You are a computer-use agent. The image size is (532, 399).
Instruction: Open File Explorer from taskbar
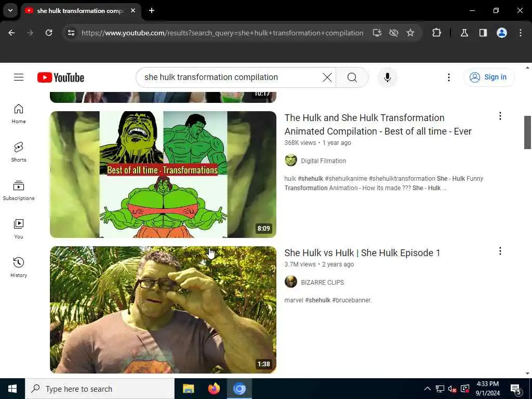(x=188, y=389)
